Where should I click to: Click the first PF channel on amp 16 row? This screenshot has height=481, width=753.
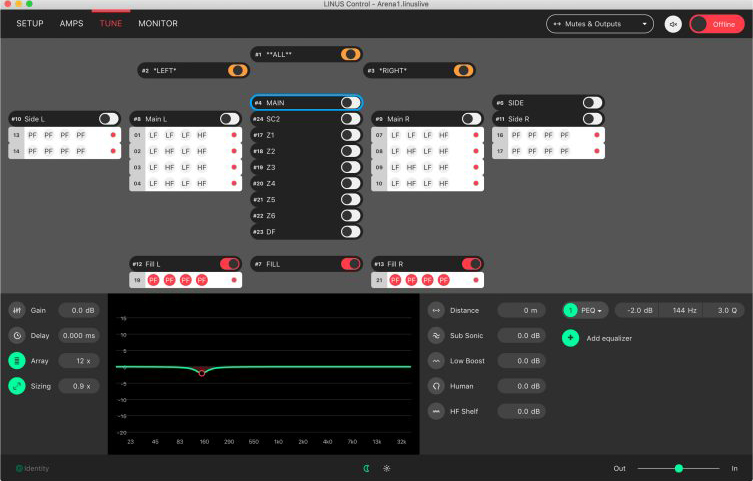point(516,135)
